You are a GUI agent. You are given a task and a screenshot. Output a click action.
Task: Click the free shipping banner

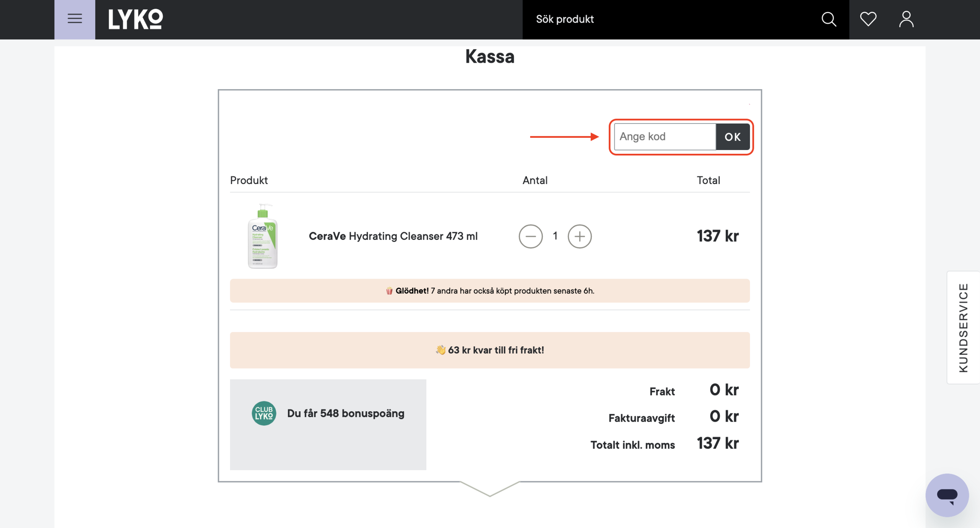pos(490,350)
